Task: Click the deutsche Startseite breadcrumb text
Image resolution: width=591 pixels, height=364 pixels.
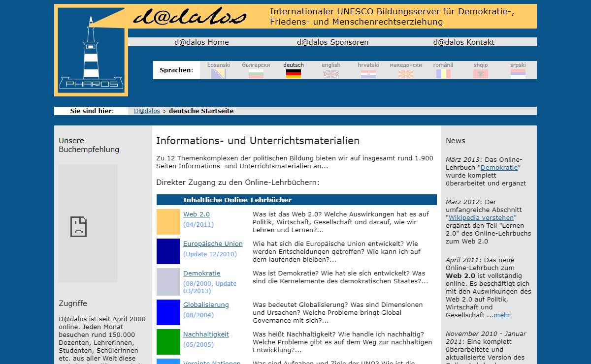Action: [x=201, y=111]
